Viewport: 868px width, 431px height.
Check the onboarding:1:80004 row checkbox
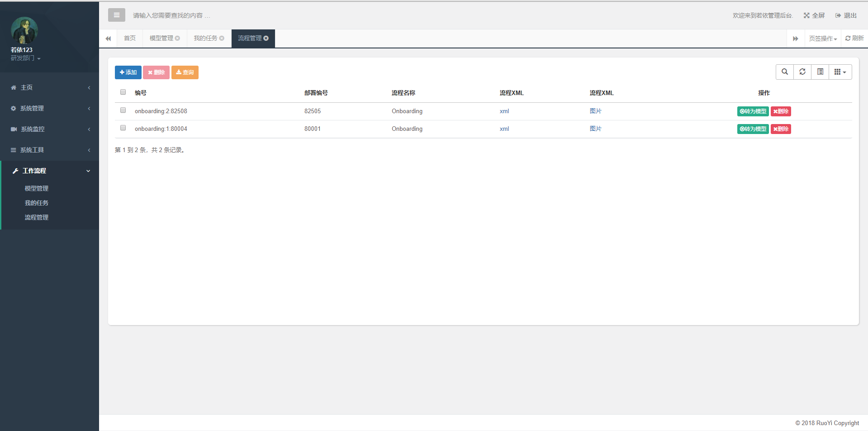[x=123, y=128]
